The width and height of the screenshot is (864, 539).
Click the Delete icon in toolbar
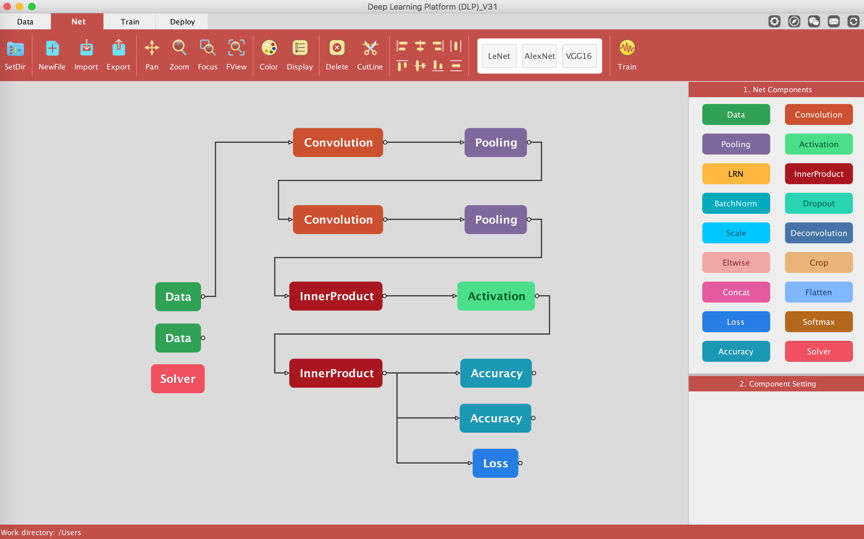pos(337,49)
